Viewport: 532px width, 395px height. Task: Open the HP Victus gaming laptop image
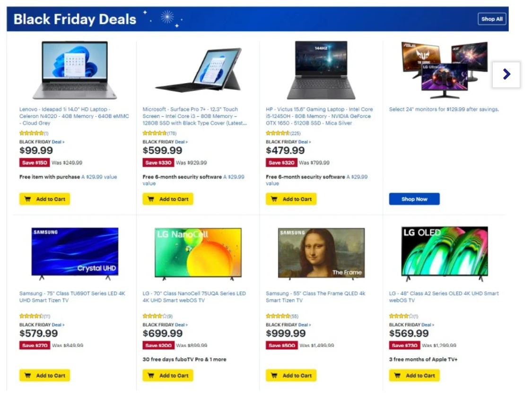(x=321, y=70)
